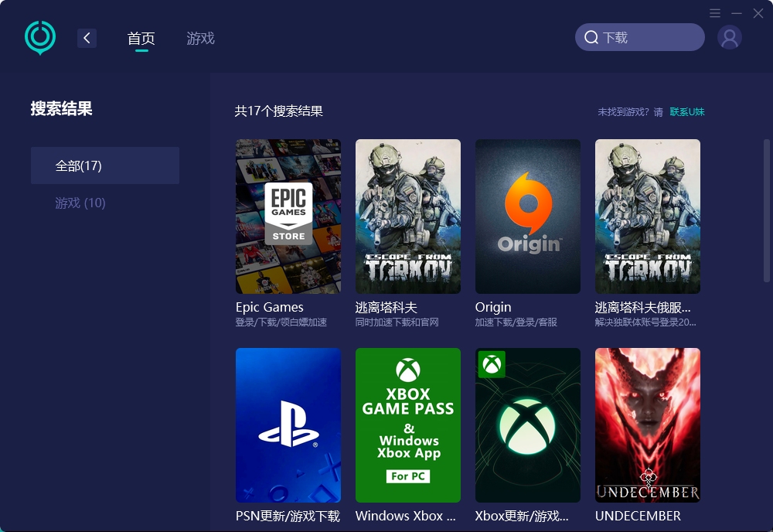This screenshot has height=532, width=773.
Task: Click the 加速下载/登录/客服 subtitle
Action: pos(516,322)
